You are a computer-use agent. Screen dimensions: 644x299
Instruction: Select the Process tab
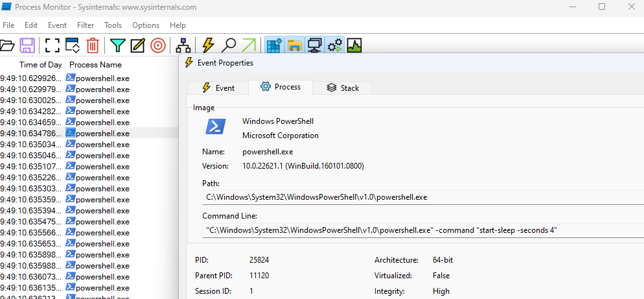point(281,87)
